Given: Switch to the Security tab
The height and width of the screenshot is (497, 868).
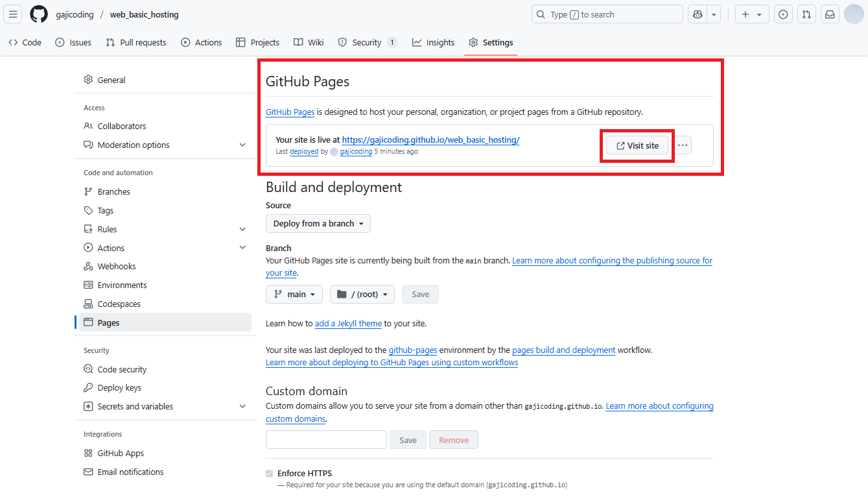Looking at the screenshot, I should tap(368, 42).
